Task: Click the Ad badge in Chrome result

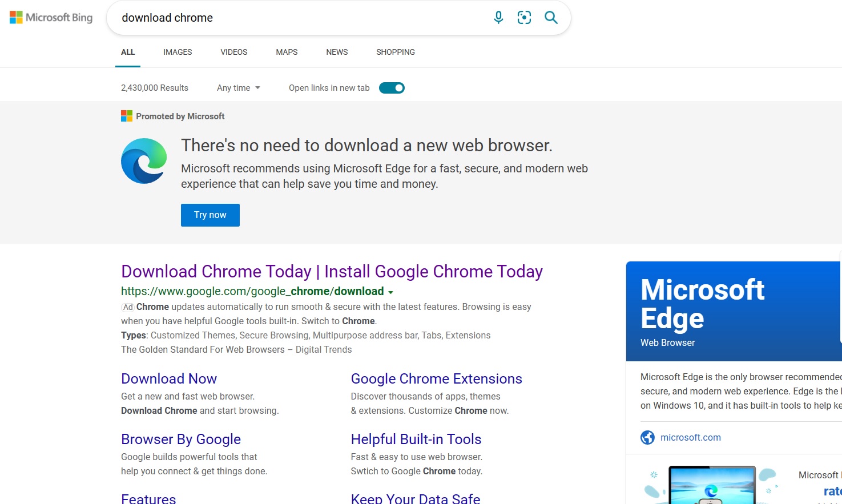Action: [128, 307]
